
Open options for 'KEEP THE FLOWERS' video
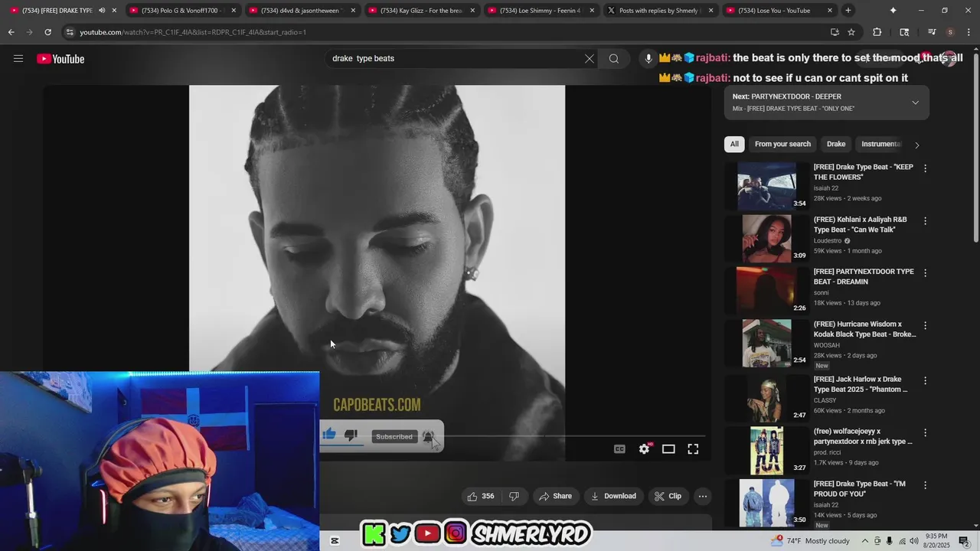coord(925,168)
